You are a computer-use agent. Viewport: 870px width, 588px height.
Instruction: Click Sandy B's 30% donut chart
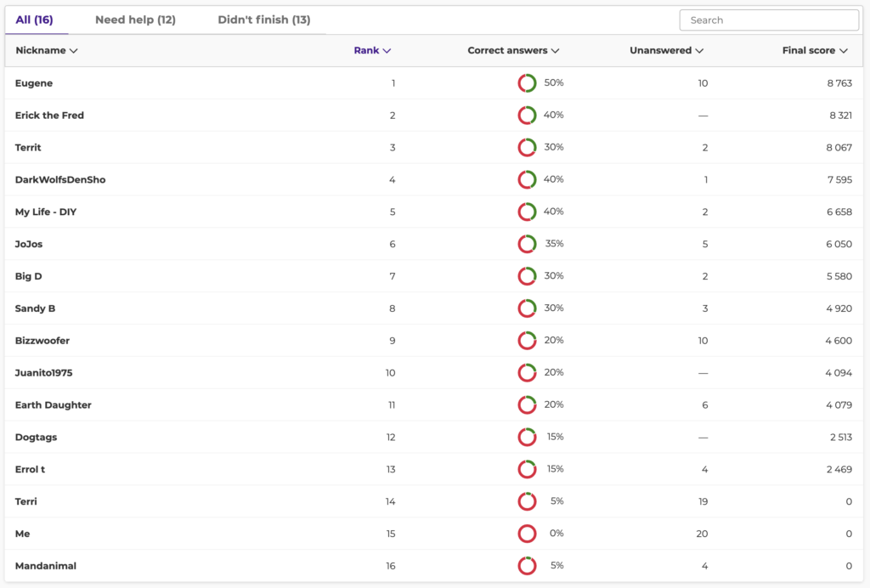(527, 308)
